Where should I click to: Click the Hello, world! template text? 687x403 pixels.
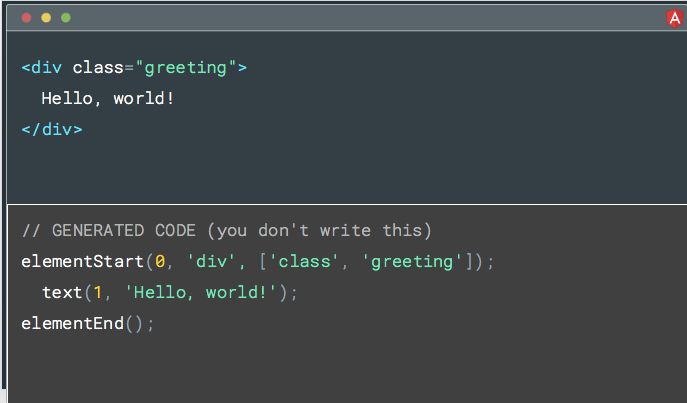tap(108, 99)
